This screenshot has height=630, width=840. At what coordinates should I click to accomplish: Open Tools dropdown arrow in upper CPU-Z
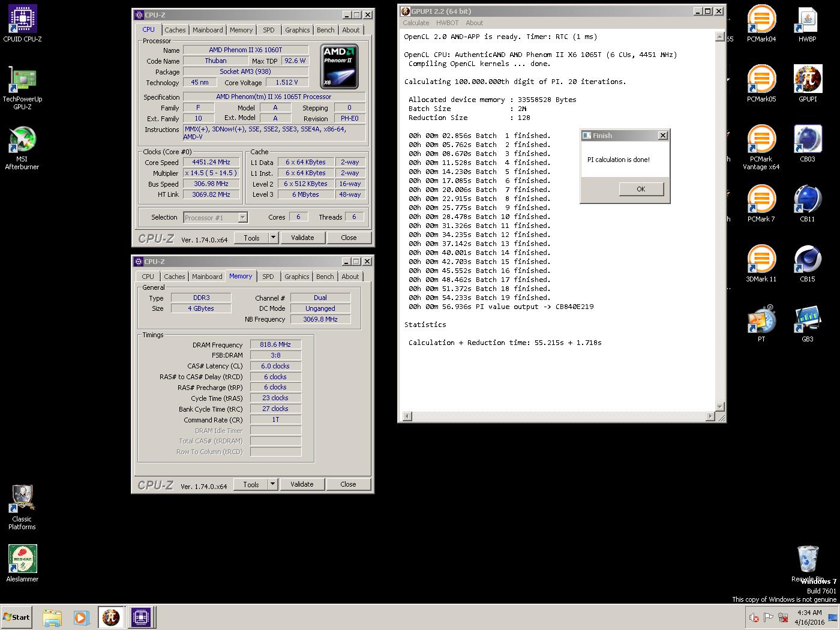tap(273, 238)
